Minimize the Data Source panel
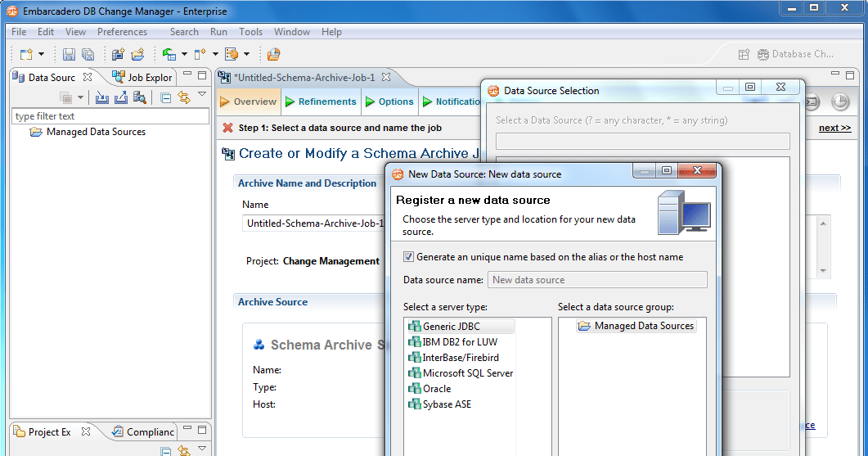This screenshot has width=868, height=456. pos(187,74)
